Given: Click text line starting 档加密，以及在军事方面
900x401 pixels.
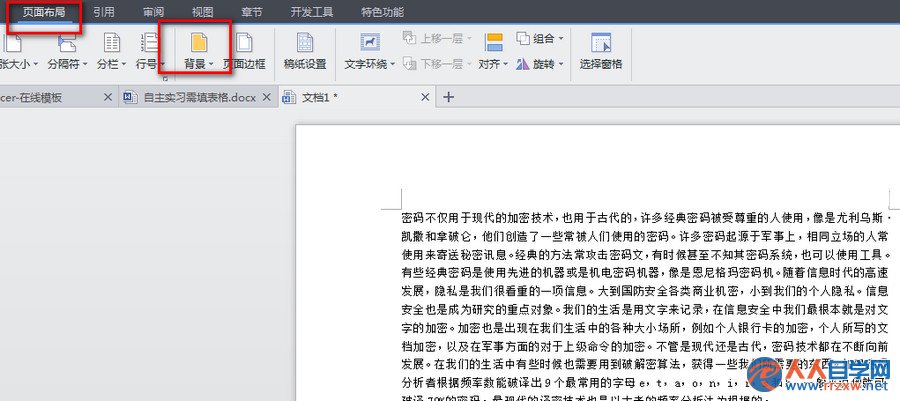Looking at the screenshot, I should click(645, 346).
